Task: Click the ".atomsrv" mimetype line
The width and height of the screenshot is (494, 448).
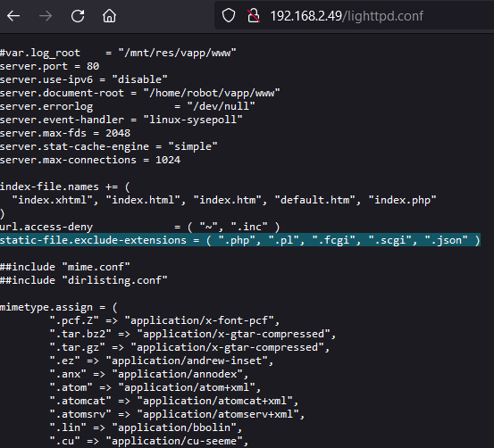Action: 177,414
